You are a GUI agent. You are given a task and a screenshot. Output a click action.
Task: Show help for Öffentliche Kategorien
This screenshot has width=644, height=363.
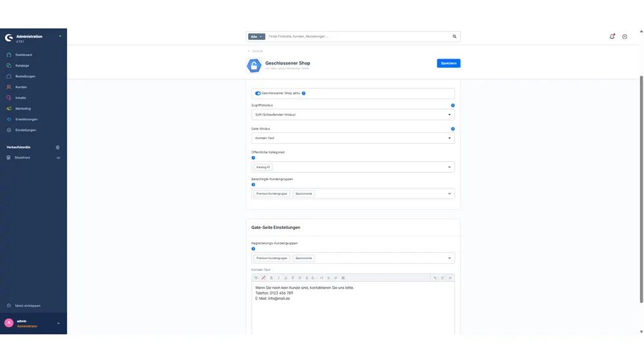[253, 158]
